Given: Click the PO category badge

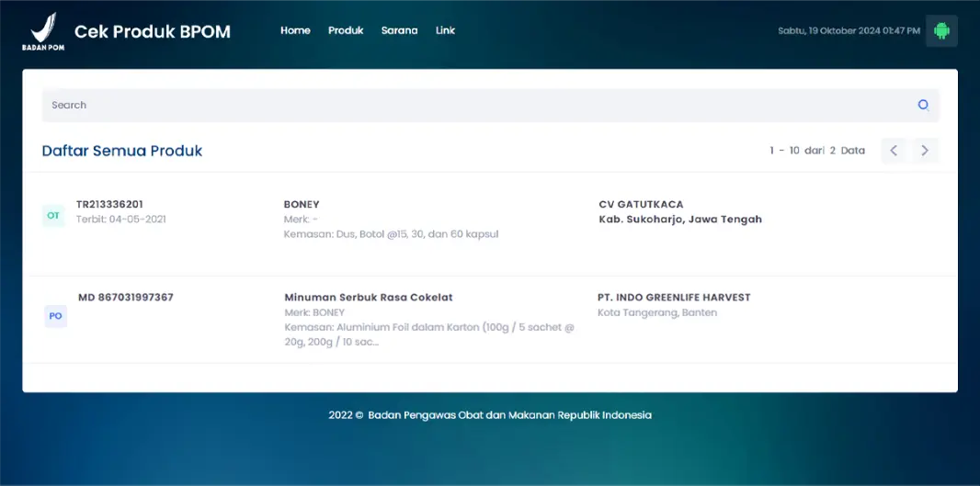Looking at the screenshot, I should [x=56, y=316].
